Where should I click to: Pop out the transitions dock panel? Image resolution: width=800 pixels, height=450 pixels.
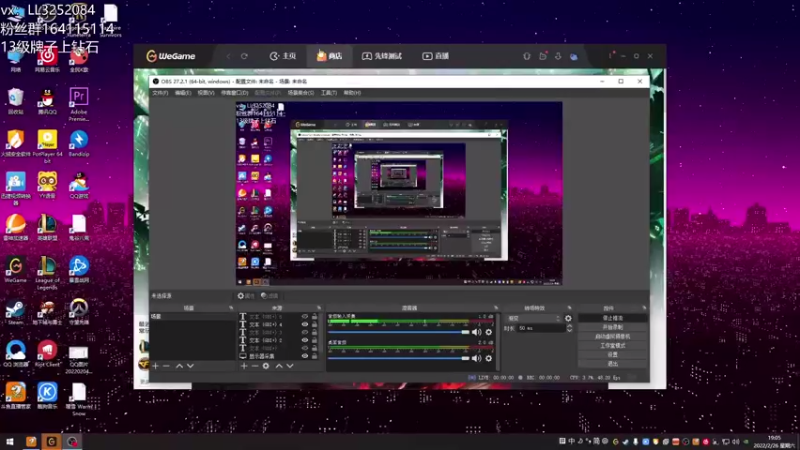[569, 308]
